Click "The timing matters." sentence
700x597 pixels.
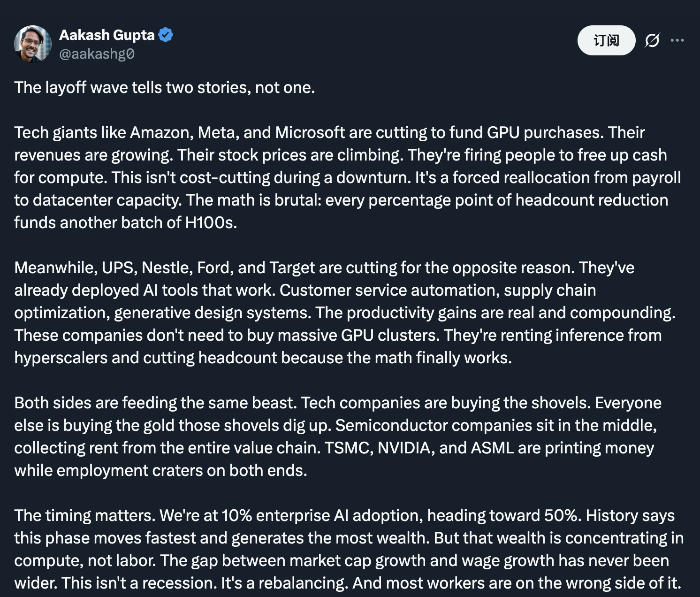pyautogui.click(x=84, y=516)
